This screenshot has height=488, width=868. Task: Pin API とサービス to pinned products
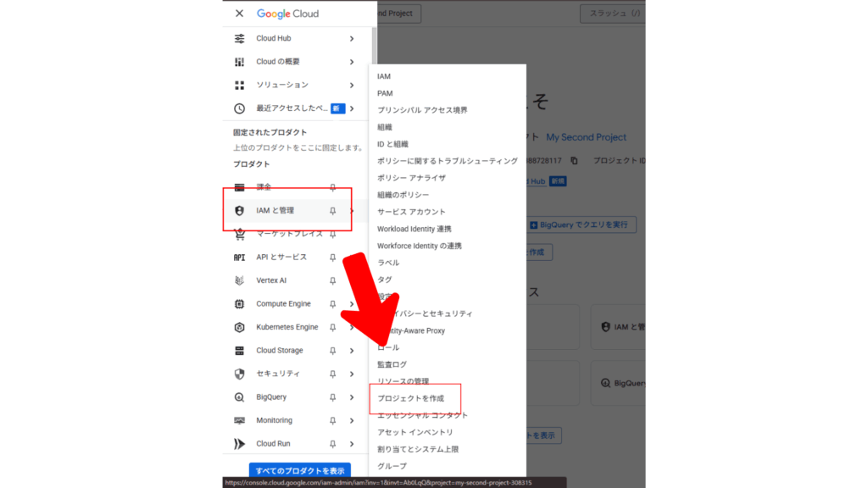[x=332, y=258]
